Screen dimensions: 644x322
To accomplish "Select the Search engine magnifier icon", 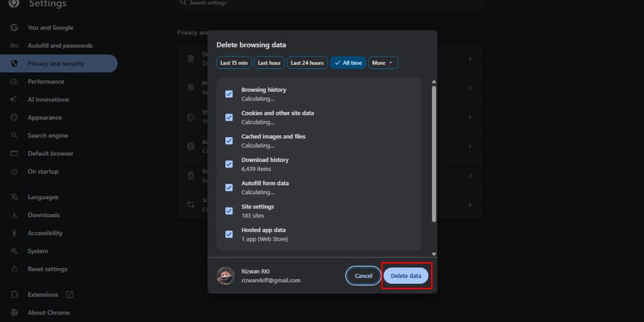I will point(14,135).
